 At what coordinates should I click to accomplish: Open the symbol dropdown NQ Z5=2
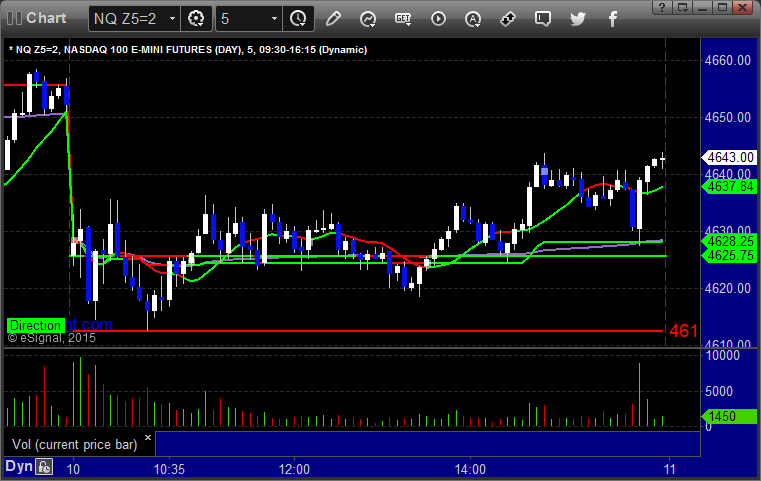[x=134, y=19]
